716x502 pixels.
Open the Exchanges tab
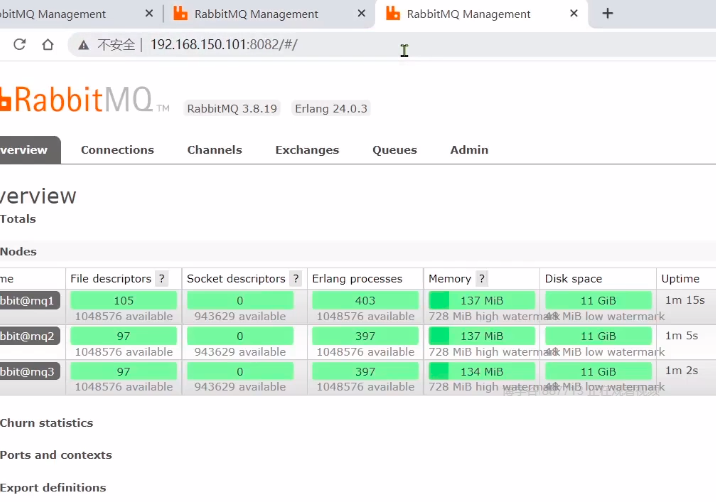(307, 150)
